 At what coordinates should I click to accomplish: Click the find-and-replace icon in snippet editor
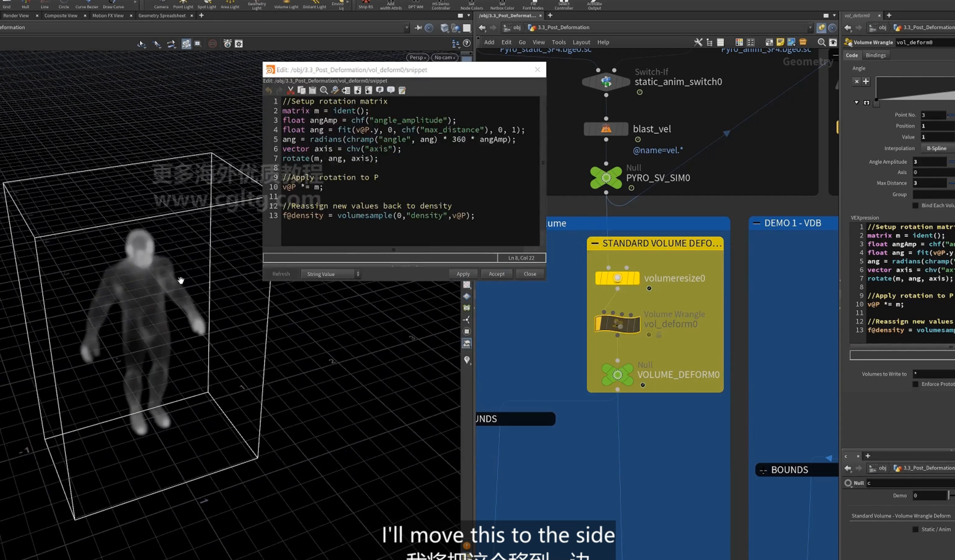335,90
